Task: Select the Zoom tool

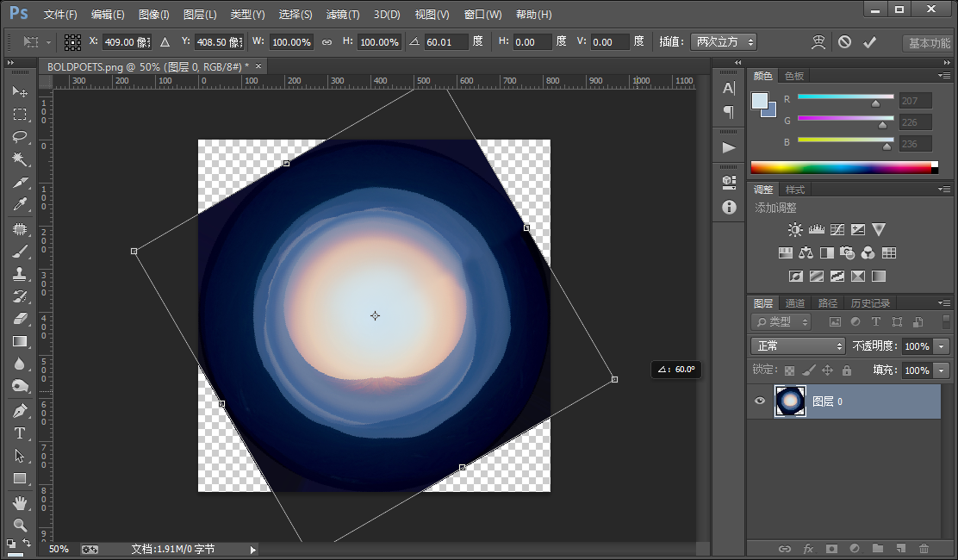Action: pyautogui.click(x=20, y=525)
